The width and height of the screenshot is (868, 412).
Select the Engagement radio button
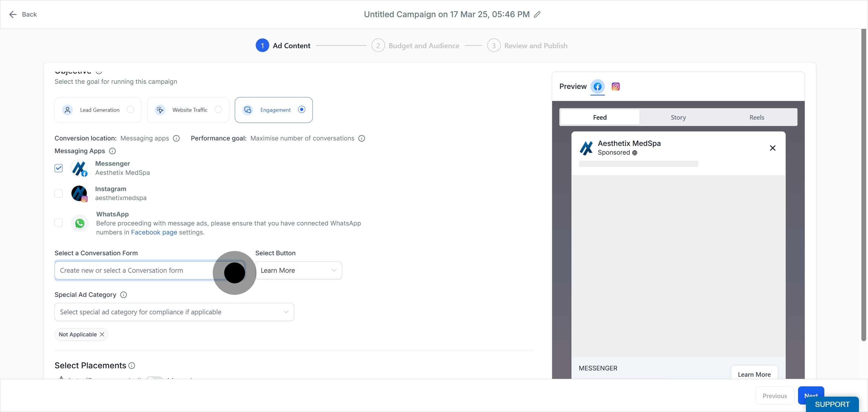coord(302,109)
